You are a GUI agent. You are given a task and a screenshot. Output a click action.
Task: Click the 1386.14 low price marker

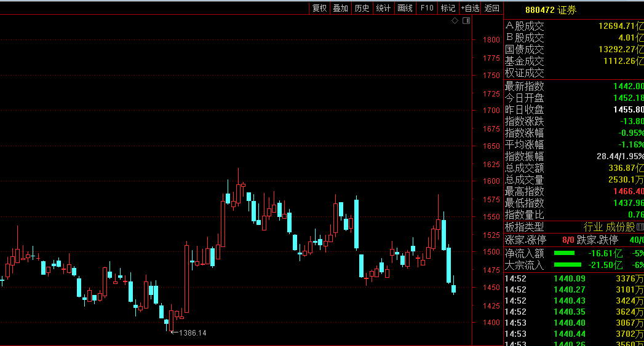click(188, 333)
